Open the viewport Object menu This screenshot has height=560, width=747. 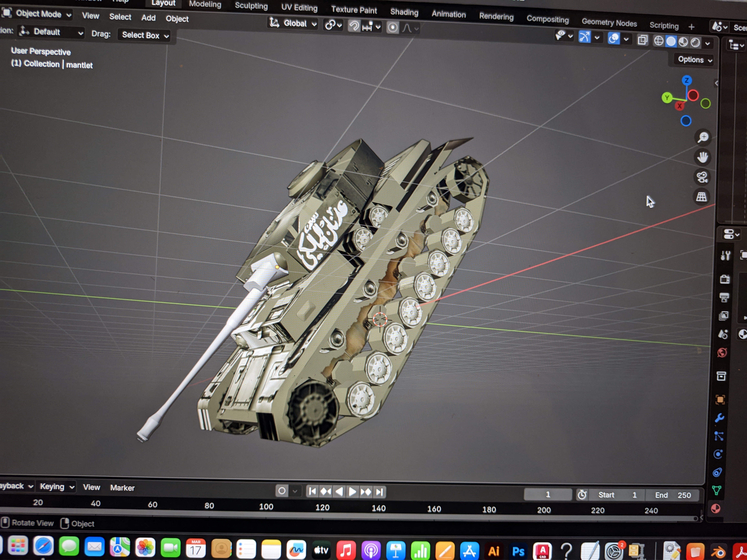click(x=177, y=19)
